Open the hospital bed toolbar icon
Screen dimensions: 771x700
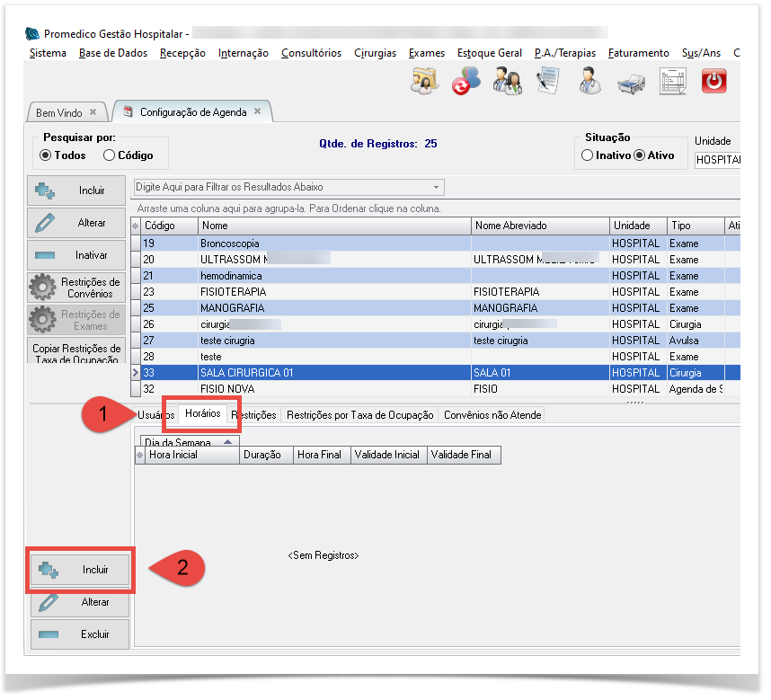tap(631, 84)
